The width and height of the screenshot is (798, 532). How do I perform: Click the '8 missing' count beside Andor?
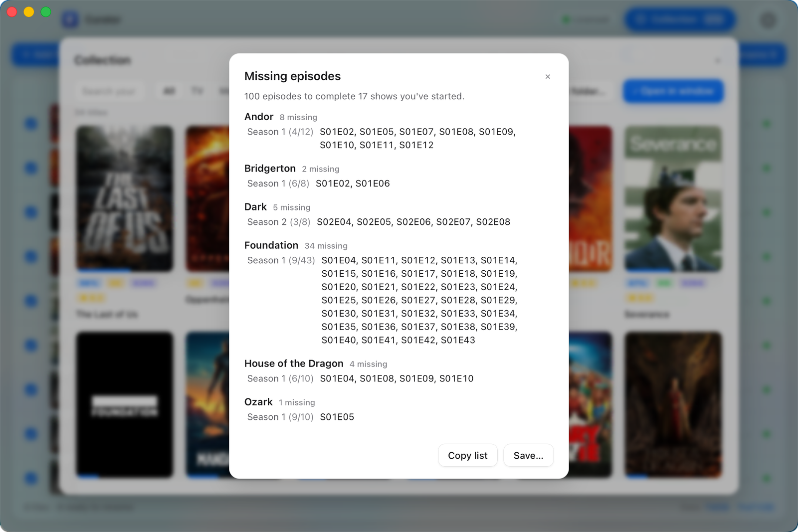point(298,117)
